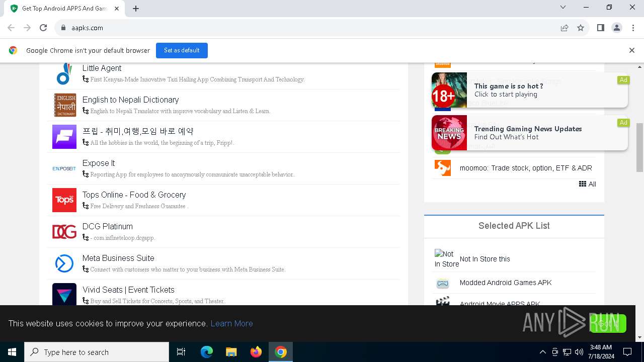The width and height of the screenshot is (644, 362).
Task: Set Chrome as default browser
Action: [x=182, y=50]
